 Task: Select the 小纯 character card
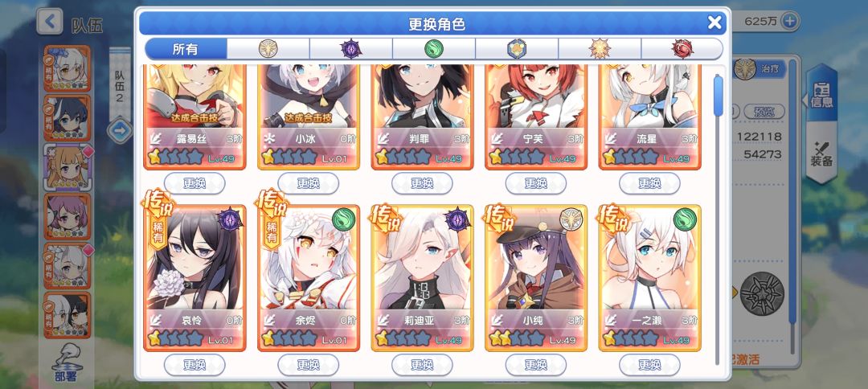[535, 278]
